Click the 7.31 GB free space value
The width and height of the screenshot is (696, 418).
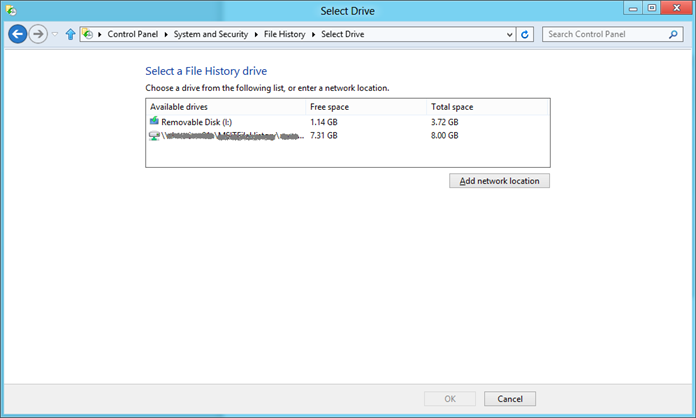(324, 135)
